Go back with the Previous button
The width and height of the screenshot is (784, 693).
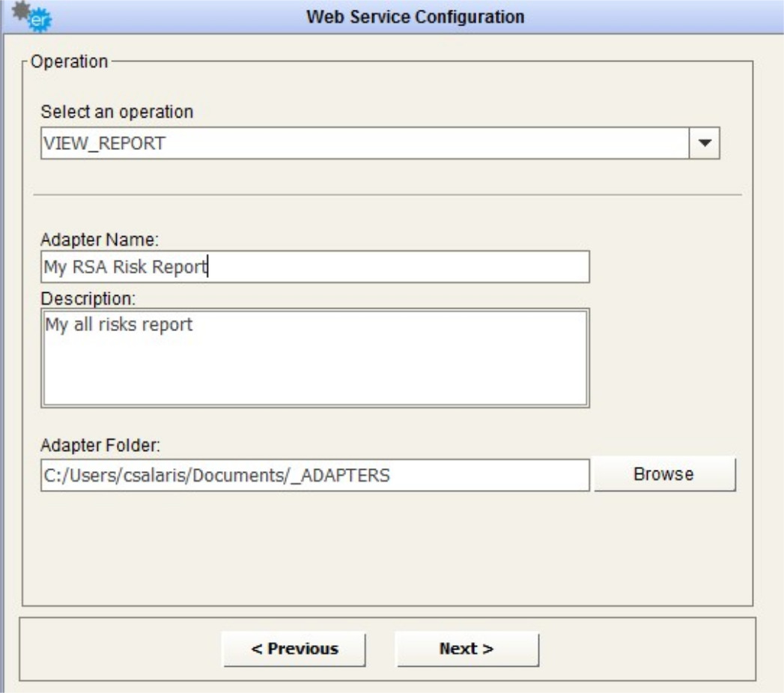click(x=294, y=649)
